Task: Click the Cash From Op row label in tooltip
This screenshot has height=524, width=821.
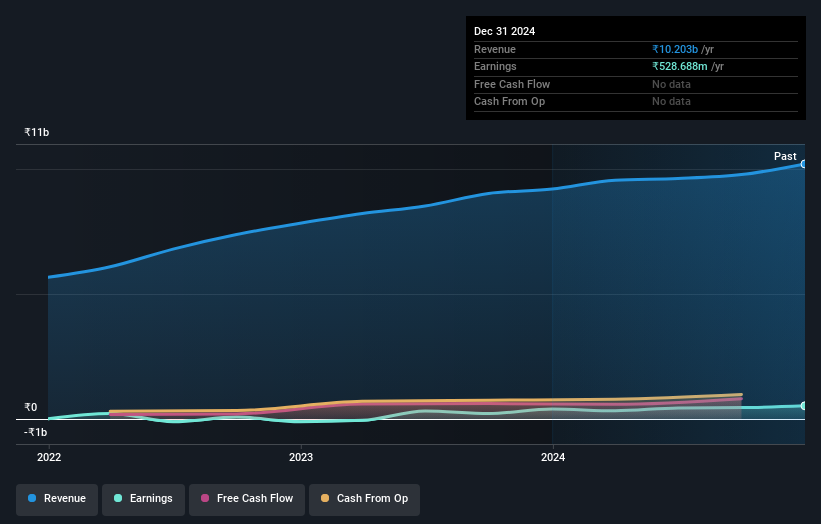Action: (509, 102)
